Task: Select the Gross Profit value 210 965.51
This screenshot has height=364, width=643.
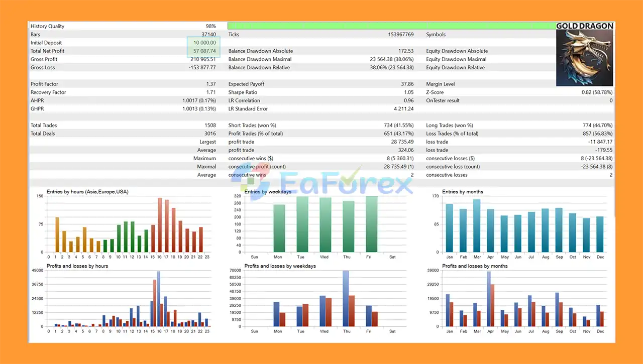Action: 203,59
